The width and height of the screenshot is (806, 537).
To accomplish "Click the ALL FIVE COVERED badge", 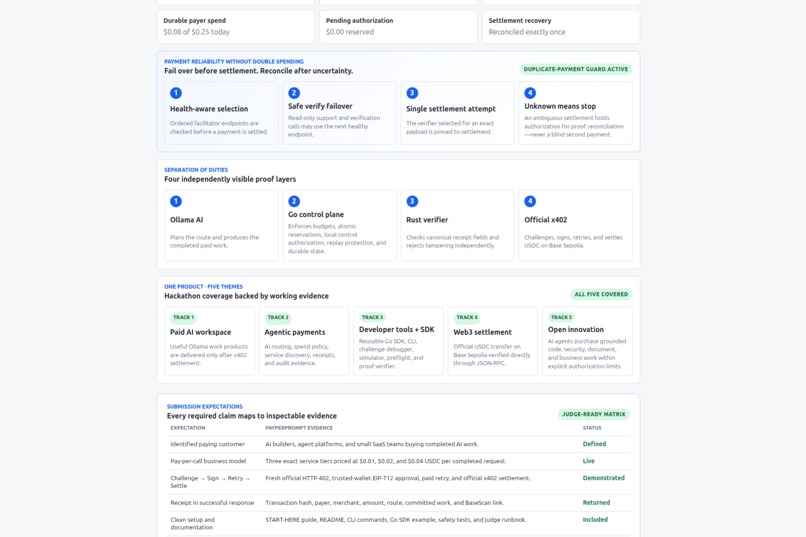I will [x=601, y=294].
